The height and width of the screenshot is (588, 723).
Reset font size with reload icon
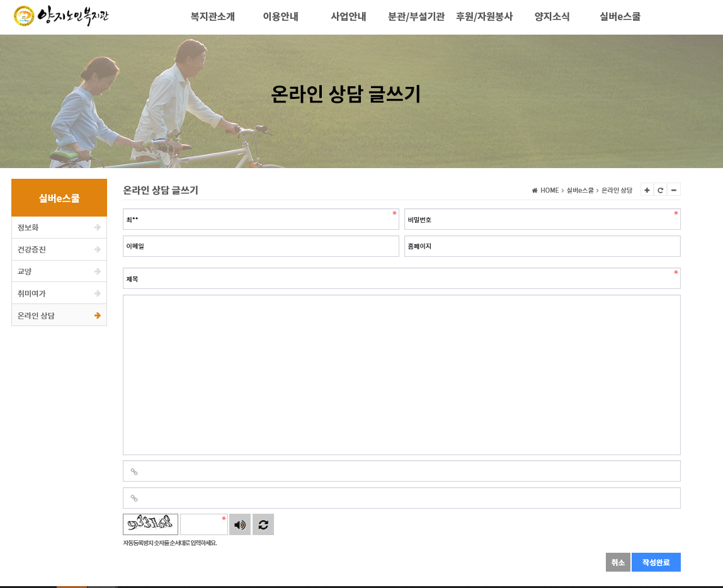coord(660,190)
